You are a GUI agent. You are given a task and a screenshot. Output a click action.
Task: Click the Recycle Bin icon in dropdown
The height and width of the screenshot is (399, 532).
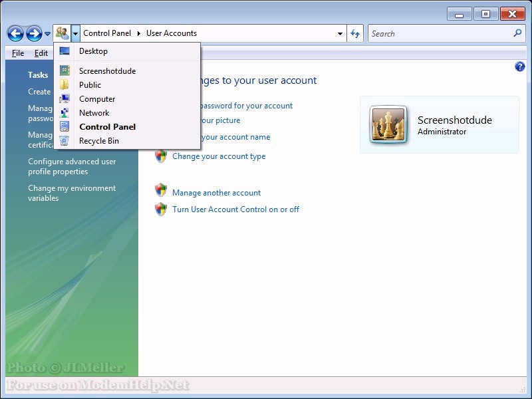pyautogui.click(x=65, y=141)
